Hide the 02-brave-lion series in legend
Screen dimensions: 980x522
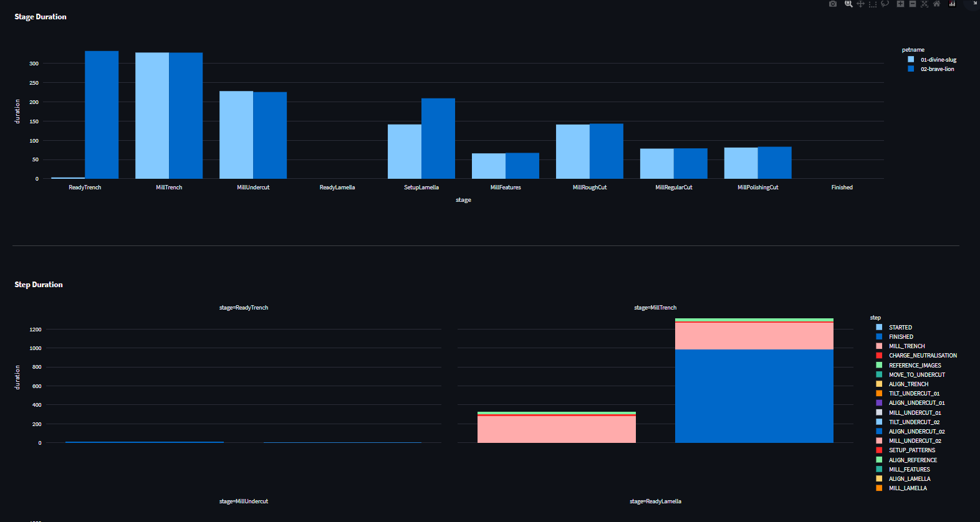(937, 69)
